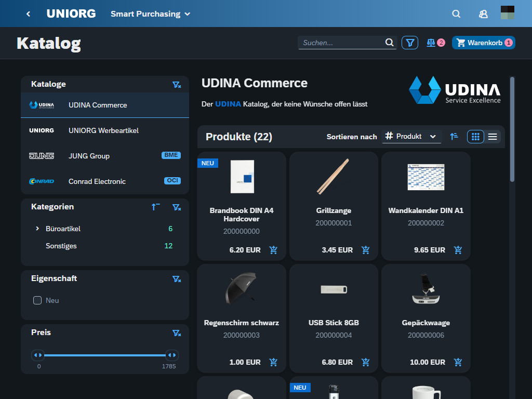Open the product comparison scale icon
Viewport: 532px width, 399px height.
pos(436,43)
